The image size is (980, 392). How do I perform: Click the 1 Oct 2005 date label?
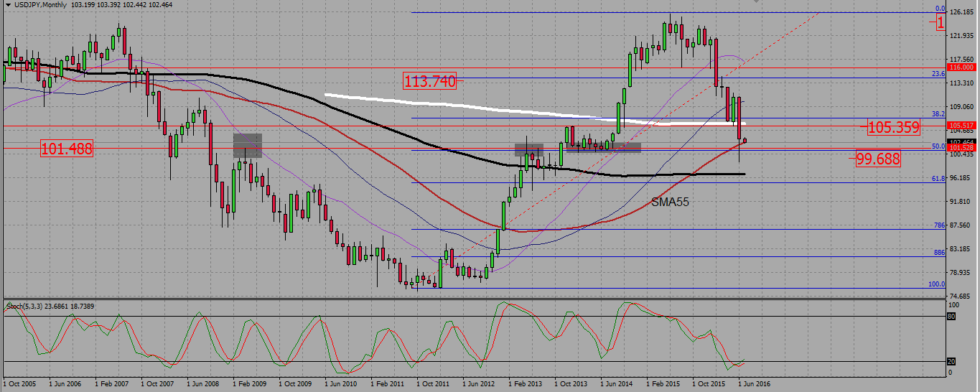pyautogui.click(x=19, y=383)
